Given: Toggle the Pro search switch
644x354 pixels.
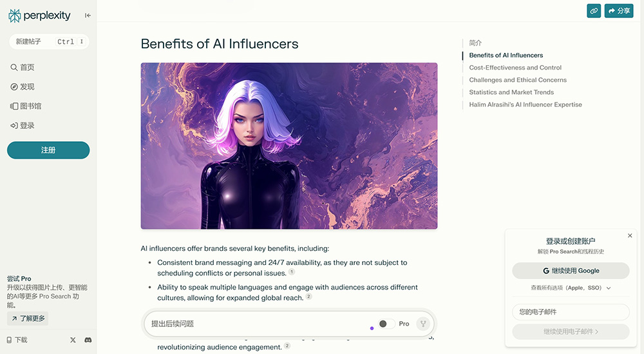Looking at the screenshot, I should [386, 324].
